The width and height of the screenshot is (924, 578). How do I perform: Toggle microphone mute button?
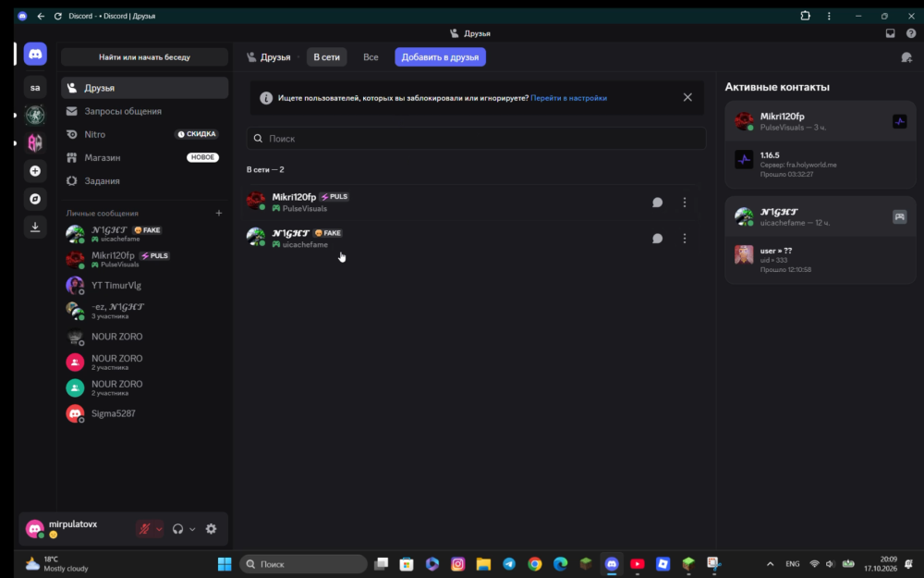click(x=144, y=528)
